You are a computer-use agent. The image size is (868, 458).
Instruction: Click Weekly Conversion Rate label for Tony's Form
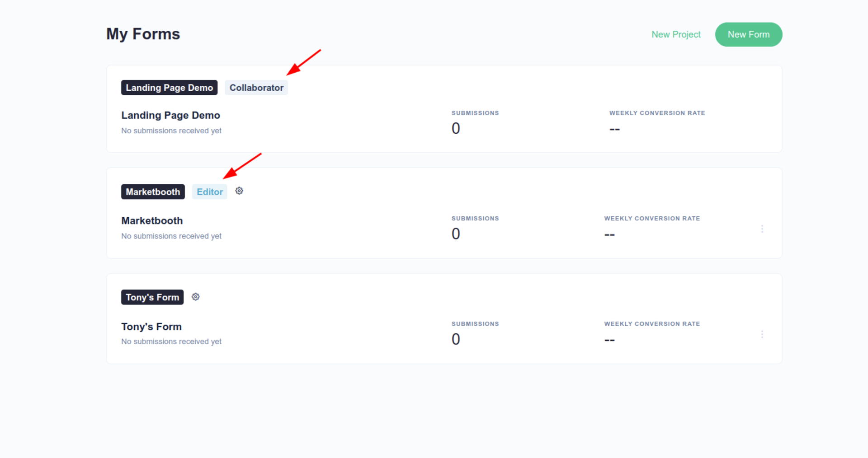652,324
